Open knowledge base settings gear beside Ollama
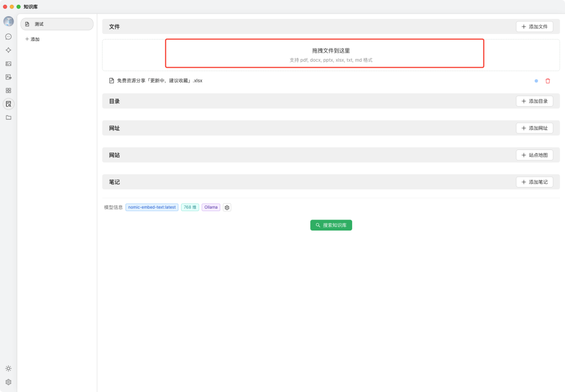The image size is (565, 392). [227, 207]
